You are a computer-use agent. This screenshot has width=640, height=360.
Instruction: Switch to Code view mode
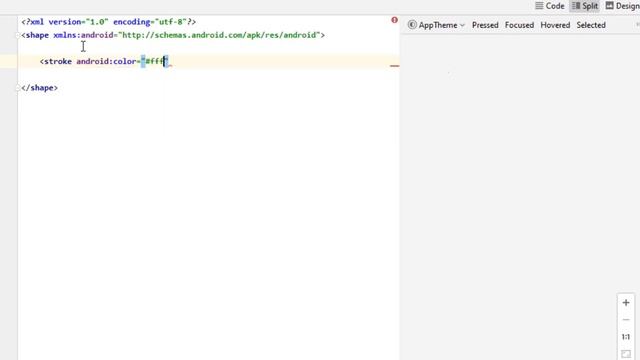coord(550,6)
